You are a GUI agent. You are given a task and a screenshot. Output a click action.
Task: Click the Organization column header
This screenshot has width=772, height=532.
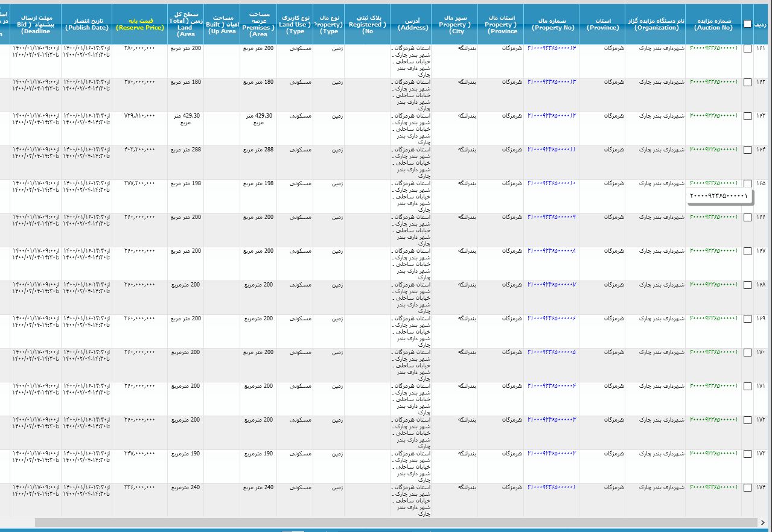pyautogui.click(x=656, y=24)
